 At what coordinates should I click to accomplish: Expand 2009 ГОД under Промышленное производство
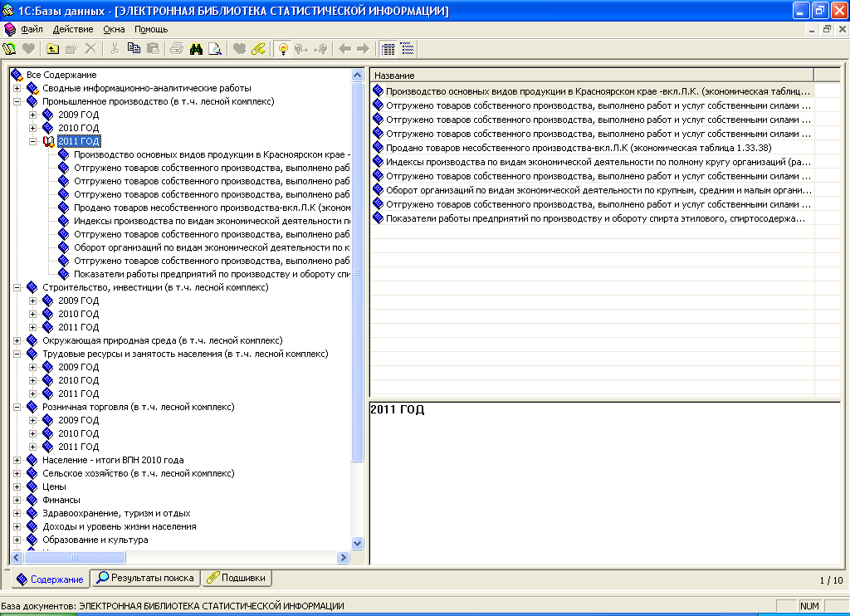click(x=32, y=115)
